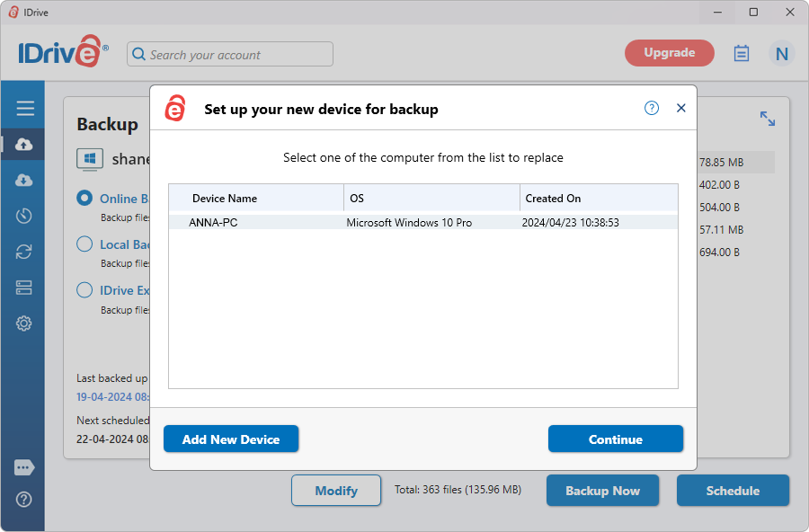Open the activity log calendar icon
Image resolution: width=809 pixels, height=532 pixels.
tap(742, 54)
